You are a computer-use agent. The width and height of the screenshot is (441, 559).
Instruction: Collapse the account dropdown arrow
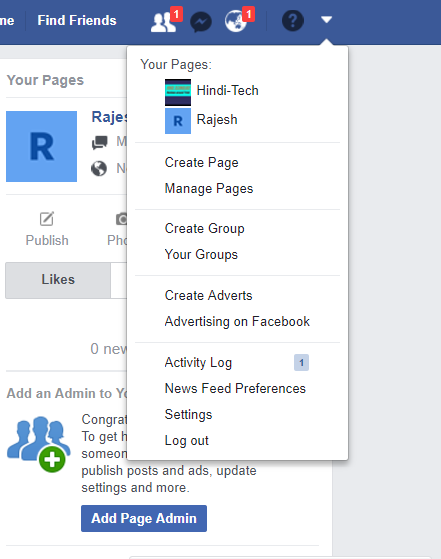pos(326,19)
